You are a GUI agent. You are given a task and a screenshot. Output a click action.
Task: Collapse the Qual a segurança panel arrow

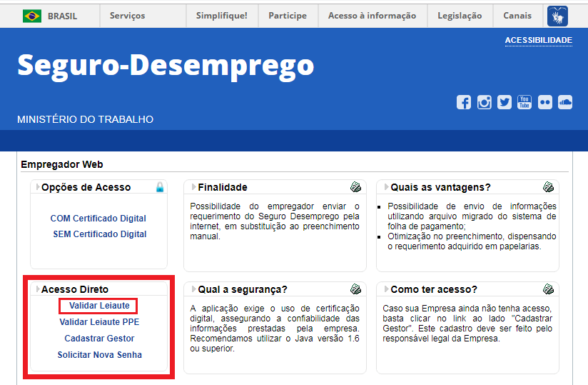(193, 289)
